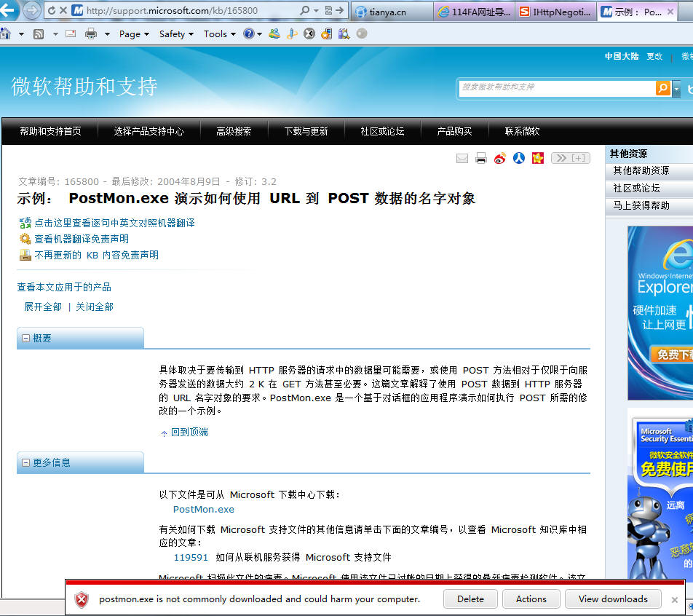Open 联系微软 in navigation bar
Image resolution: width=693 pixels, height=616 pixels.
tap(523, 131)
